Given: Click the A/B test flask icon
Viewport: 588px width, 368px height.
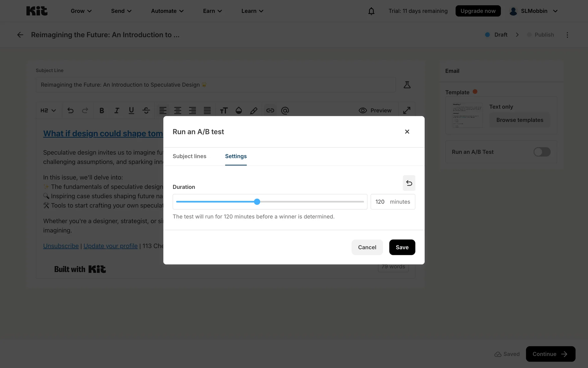Looking at the screenshot, I should coord(407,85).
